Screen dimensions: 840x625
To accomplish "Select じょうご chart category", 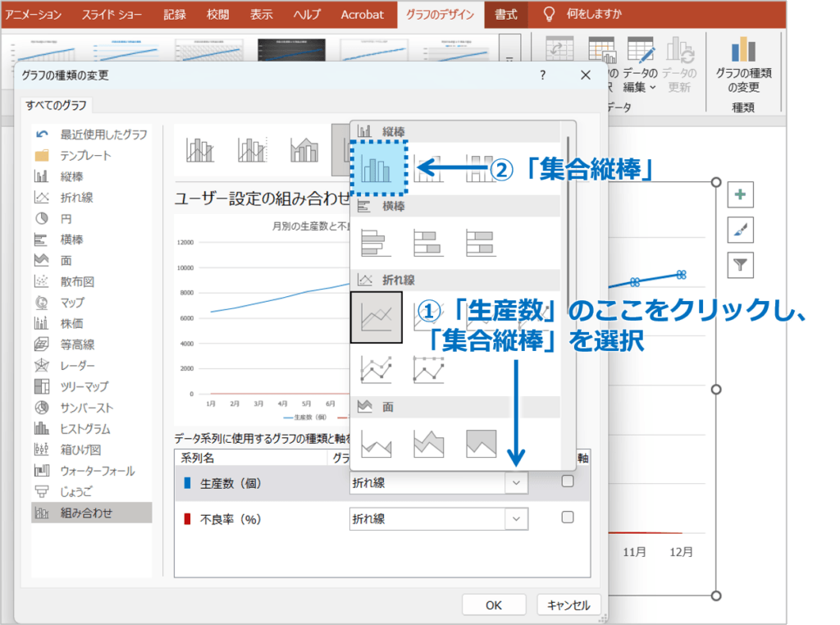I will (x=91, y=491).
